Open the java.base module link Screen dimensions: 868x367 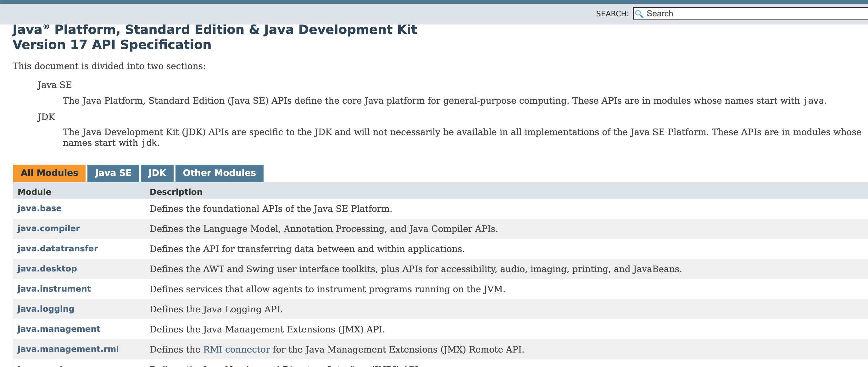pyautogui.click(x=39, y=208)
